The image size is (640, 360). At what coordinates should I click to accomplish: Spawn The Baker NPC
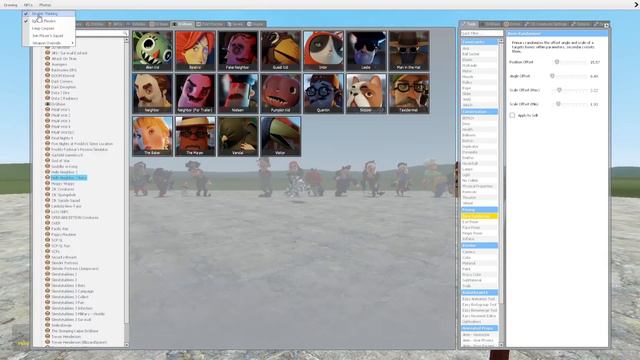(152, 136)
